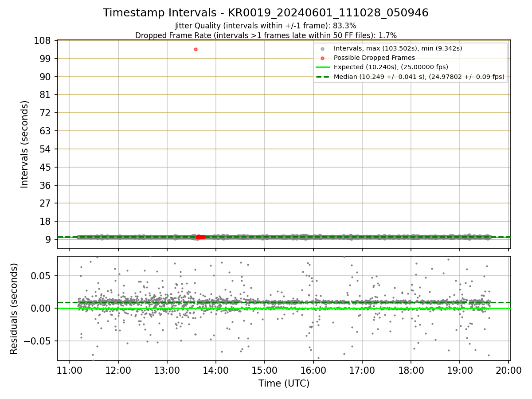
Task: Click the red outlier point near 103 seconds
Action: coord(196,49)
